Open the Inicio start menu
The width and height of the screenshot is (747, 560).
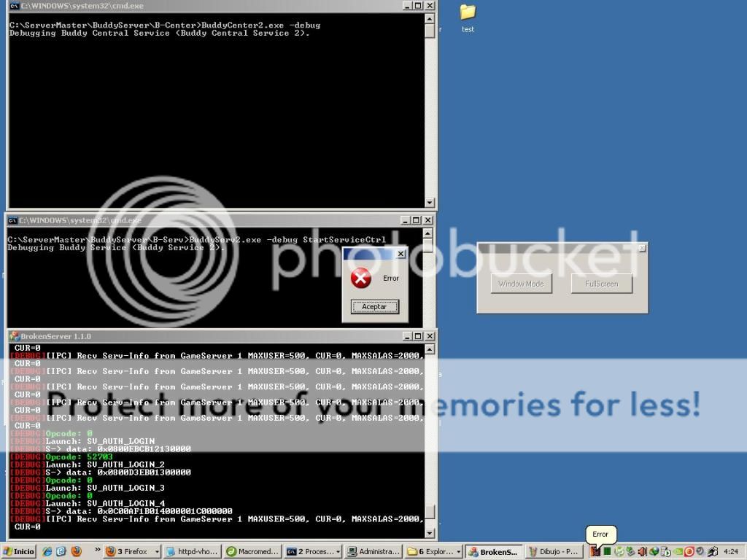[19, 552]
